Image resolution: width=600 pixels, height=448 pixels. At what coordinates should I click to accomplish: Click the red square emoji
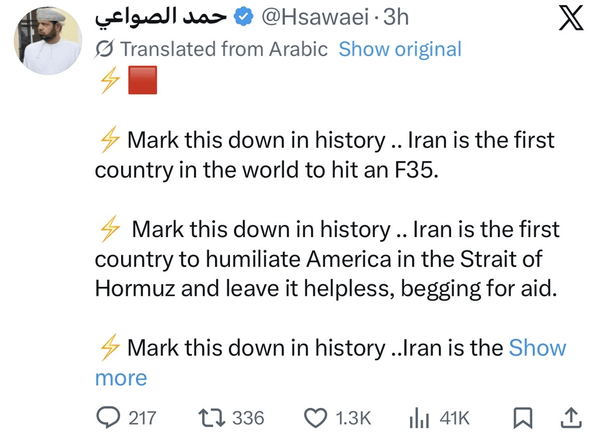[x=143, y=87]
